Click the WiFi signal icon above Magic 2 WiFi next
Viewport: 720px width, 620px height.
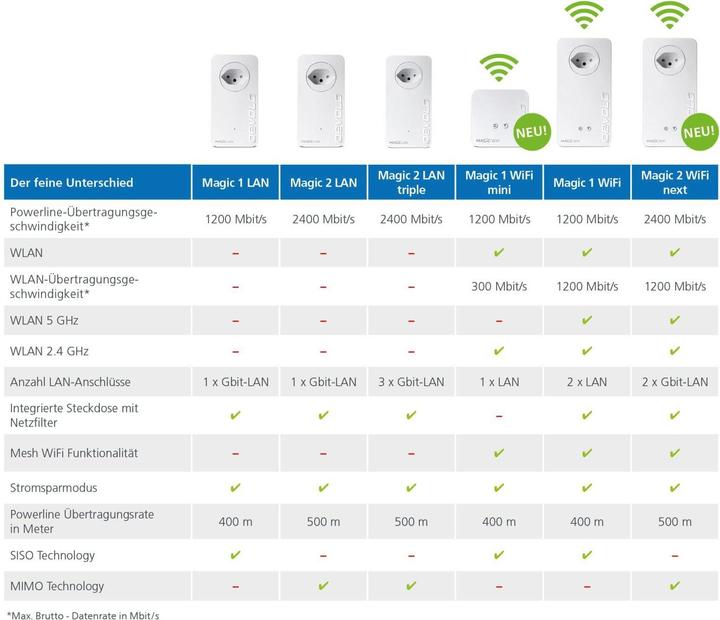pyautogui.click(x=669, y=15)
